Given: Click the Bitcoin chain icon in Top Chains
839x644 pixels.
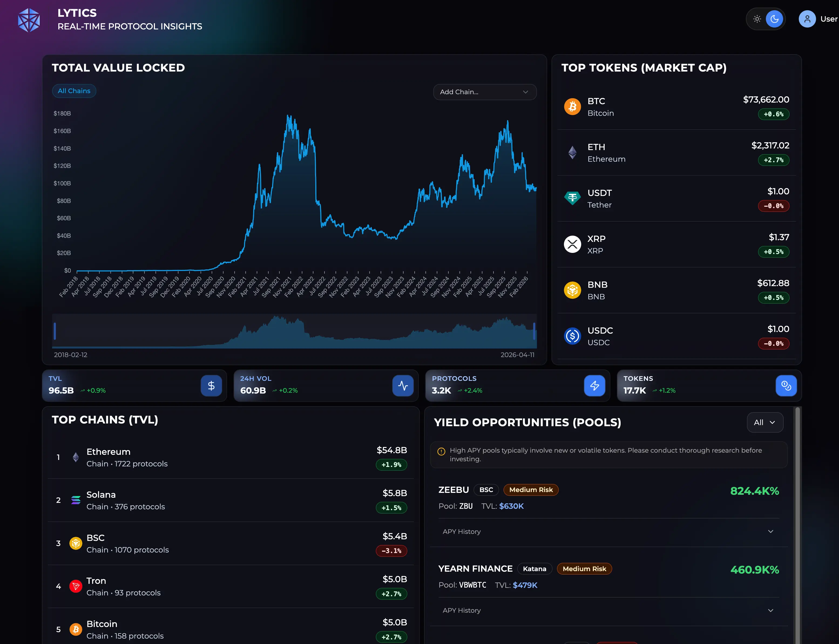Looking at the screenshot, I should 76,629.
